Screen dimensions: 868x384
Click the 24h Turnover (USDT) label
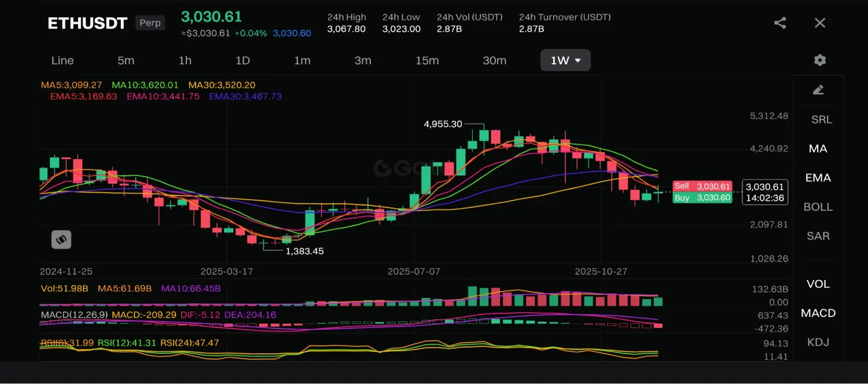(565, 17)
